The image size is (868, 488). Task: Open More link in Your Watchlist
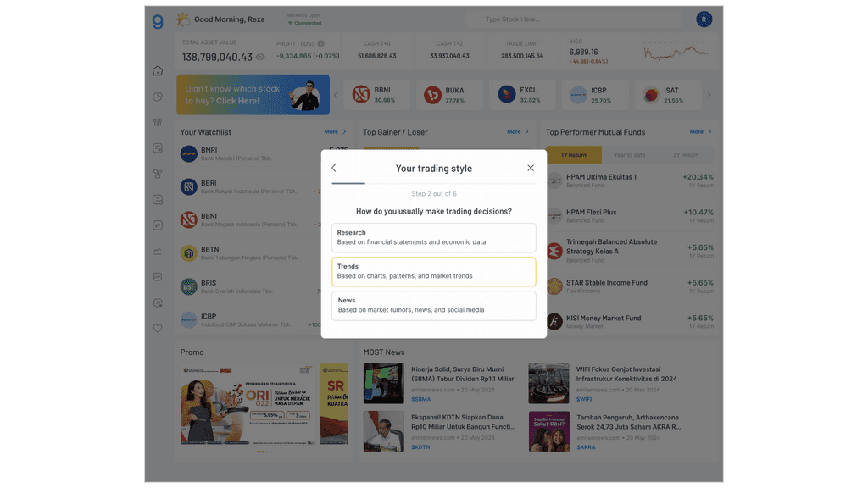[335, 131]
